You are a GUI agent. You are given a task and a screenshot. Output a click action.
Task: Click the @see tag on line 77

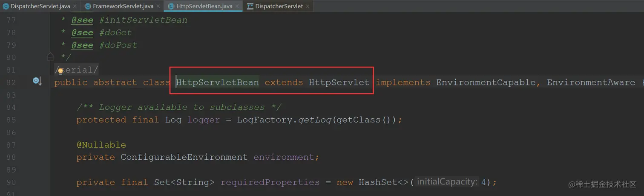[82, 20]
